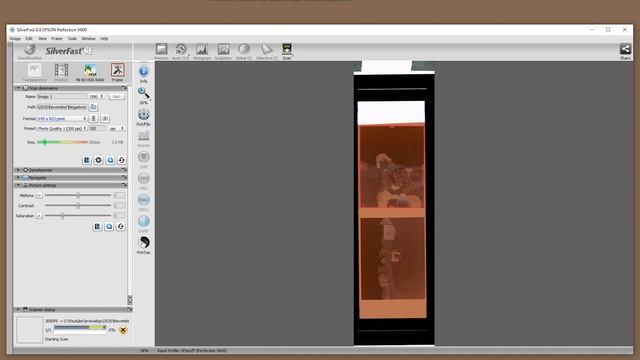
Task: Set landscape orientation in Format row
Action: click(105, 118)
